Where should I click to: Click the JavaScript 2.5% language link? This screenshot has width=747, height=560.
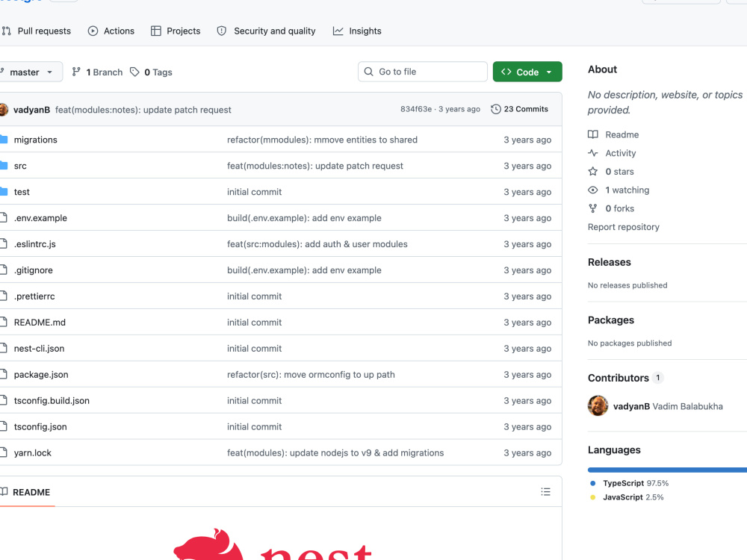click(633, 497)
